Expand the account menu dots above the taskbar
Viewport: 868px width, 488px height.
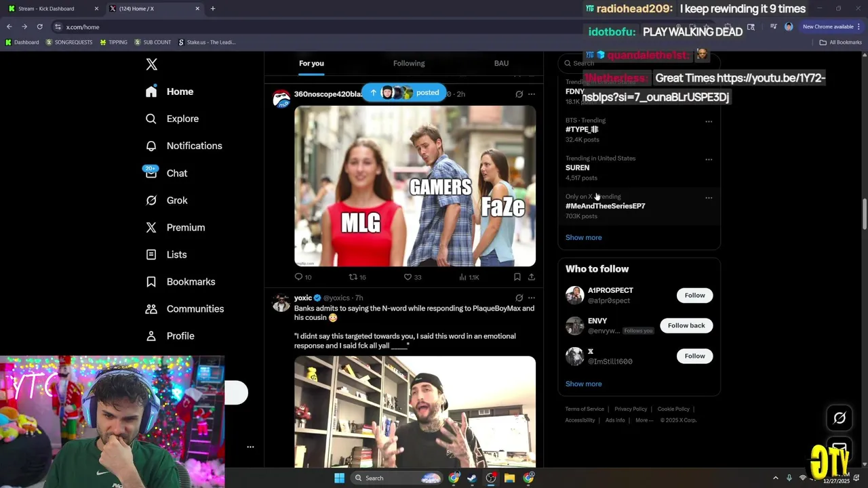pos(250,447)
